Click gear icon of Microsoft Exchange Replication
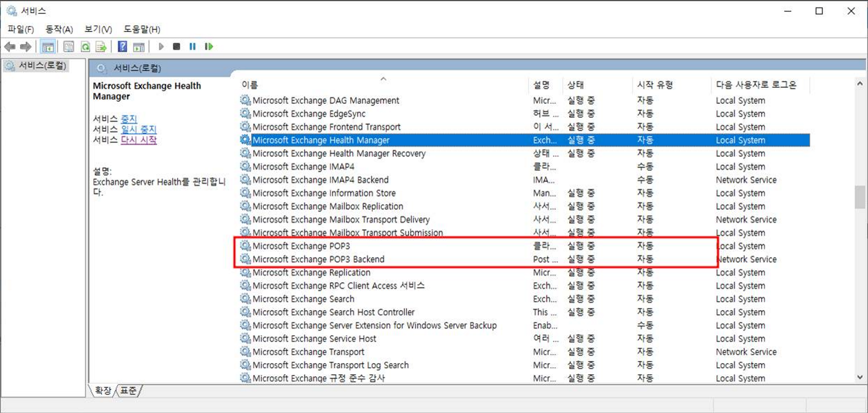 point(245,272)
